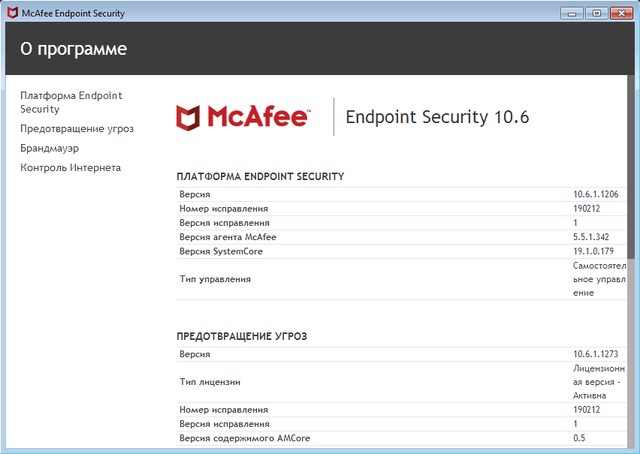Go to Предотвращение угроз in sidebar
640x454 pixels.
coord(77,129)
